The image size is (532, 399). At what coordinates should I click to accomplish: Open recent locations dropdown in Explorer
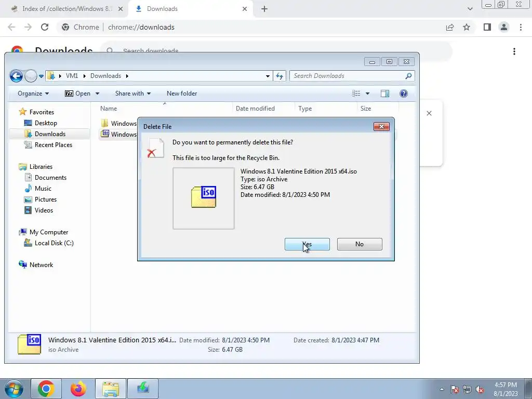pos(41,76)
